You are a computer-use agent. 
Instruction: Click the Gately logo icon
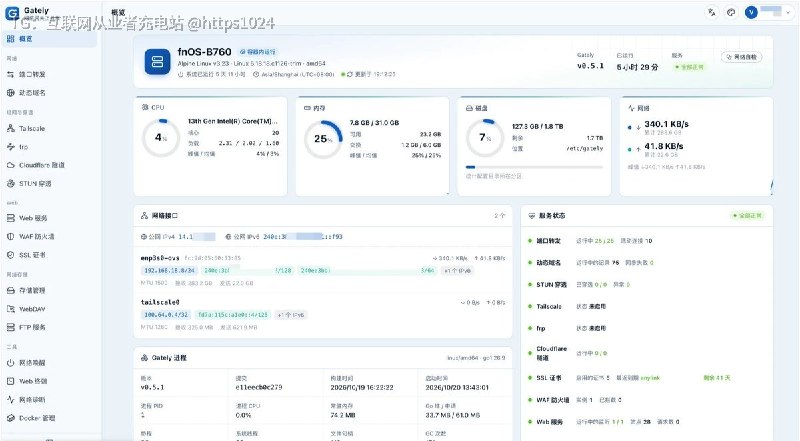coord(12,13)
